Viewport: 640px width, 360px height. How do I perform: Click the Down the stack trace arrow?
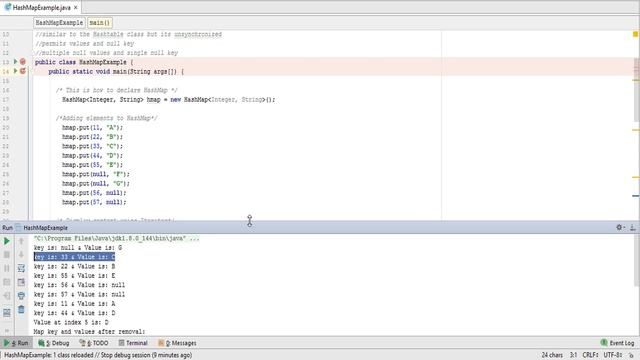coord(21,255)
